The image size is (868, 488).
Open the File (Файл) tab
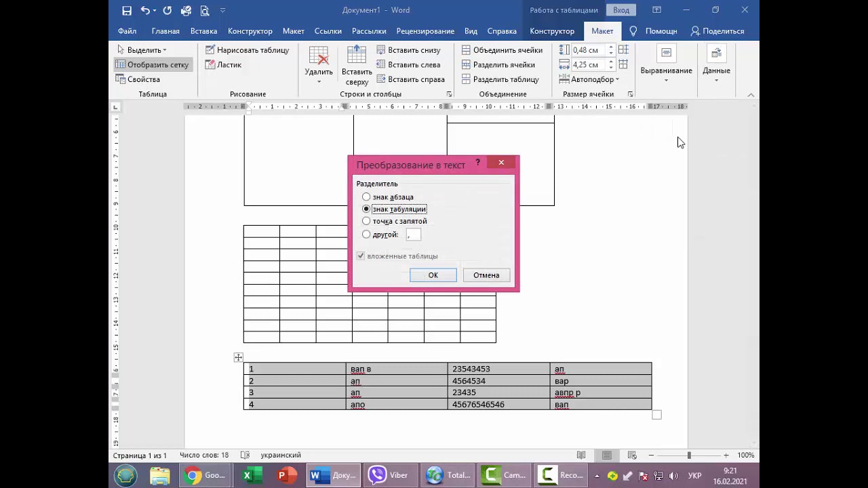pyautogui.click(x=127, y=31)
